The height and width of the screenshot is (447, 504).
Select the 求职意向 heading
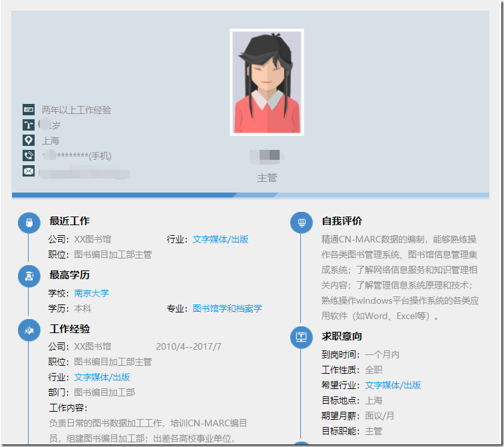pos(342,336)
